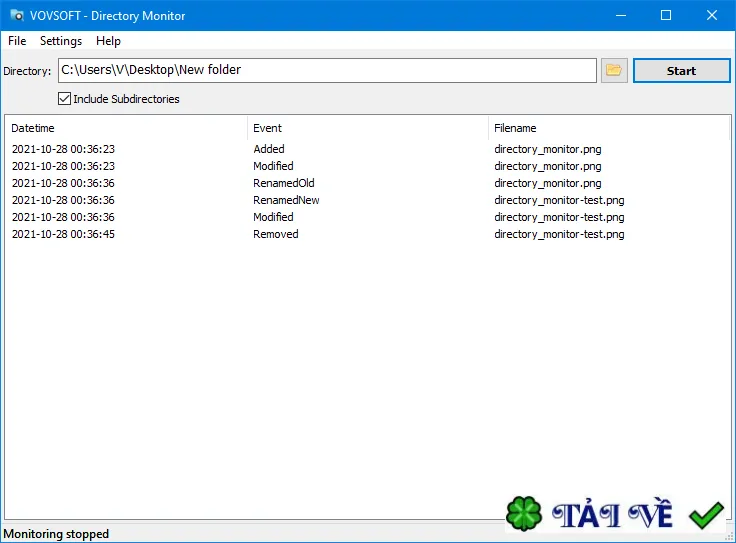The image size is (736, 543).
Task: Click the Directory Monitor app icon in title bar
Action: click(17, 15)
